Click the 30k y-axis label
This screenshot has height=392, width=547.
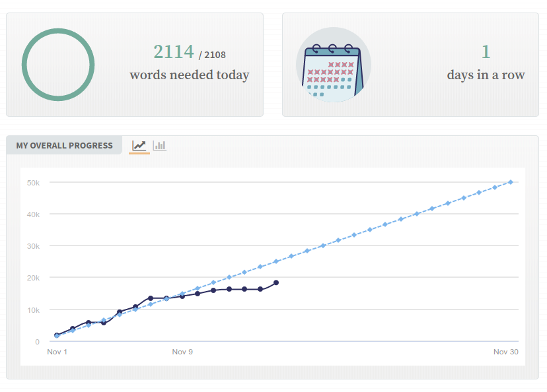click(x=33, y=246)
